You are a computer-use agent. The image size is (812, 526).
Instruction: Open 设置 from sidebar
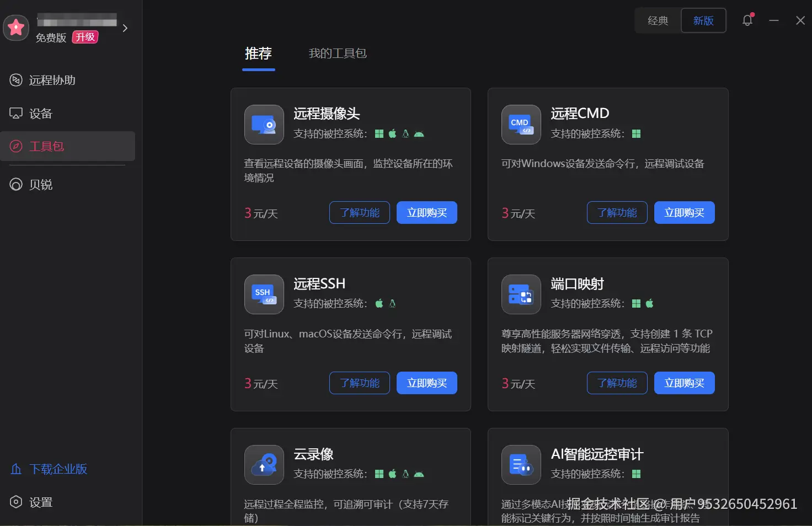pos(67,502)
